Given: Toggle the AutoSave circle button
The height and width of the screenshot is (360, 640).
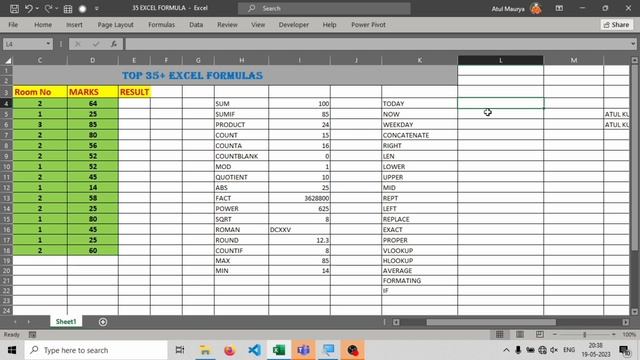Looking at the screenshot, I should click(x=82, y=9).
